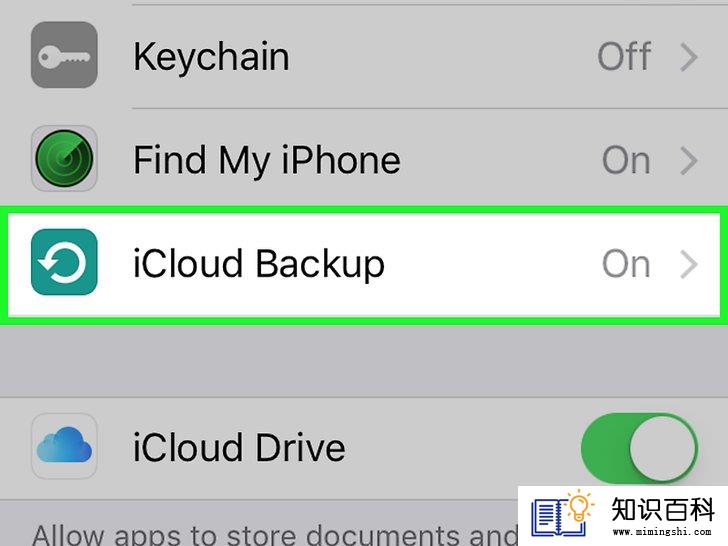This screenshot has height=546, width=728.
Task: Visit the www.mimingshi.com link
Action: pos(662,531)
